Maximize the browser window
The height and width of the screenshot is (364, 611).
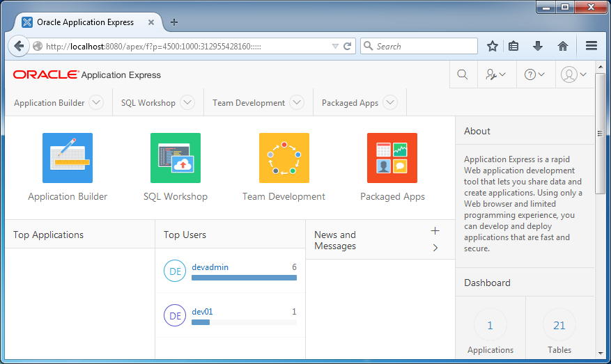tap(564, 7)
